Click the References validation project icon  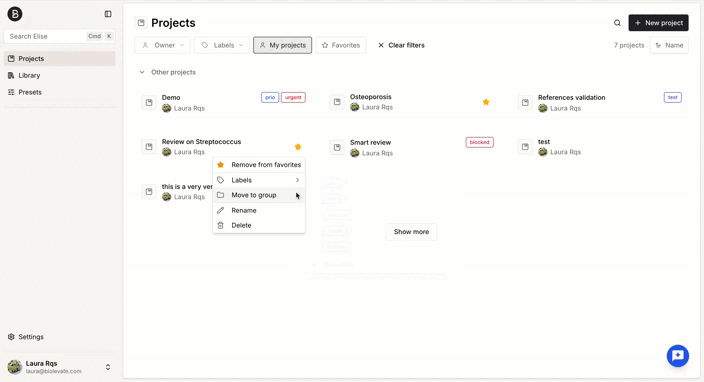[x=525, y=102]
